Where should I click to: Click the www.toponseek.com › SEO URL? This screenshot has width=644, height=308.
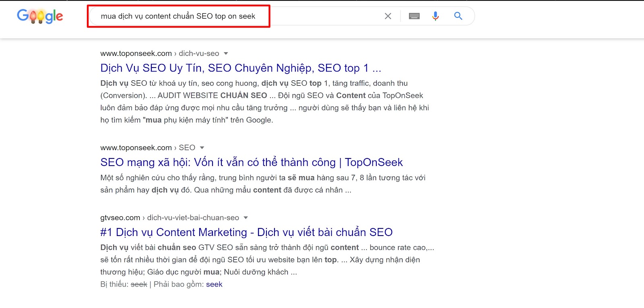147,148
